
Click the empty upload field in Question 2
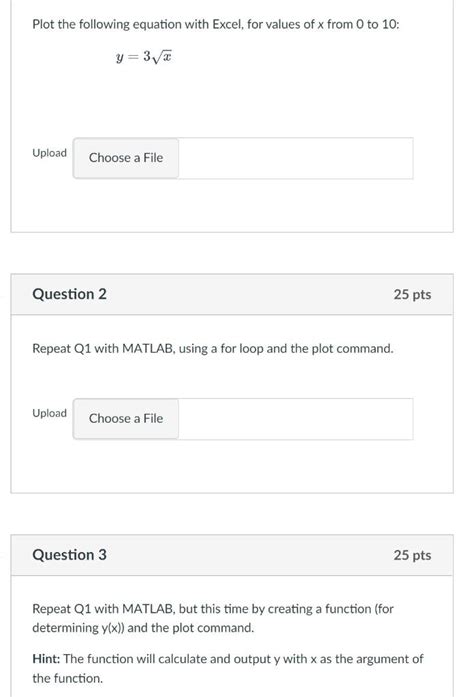pos(296,419)
